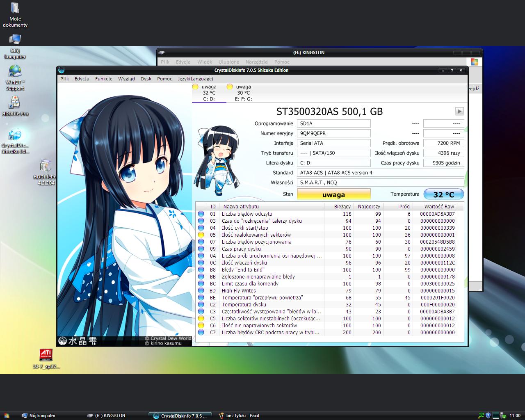Click the 11:00 taskbar clock
The image size is (525, 420).
tap(515, 415)
